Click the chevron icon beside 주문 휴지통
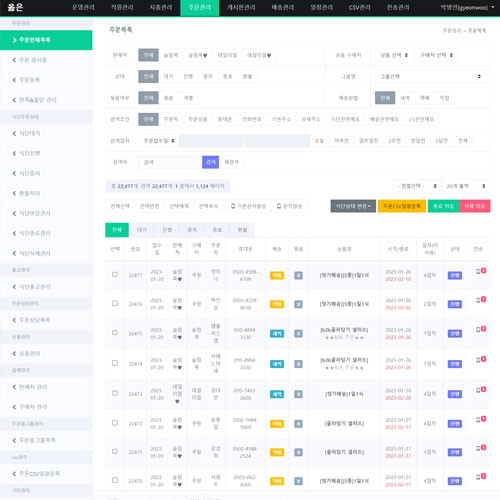The image size is (500, 500). point(14,60)
